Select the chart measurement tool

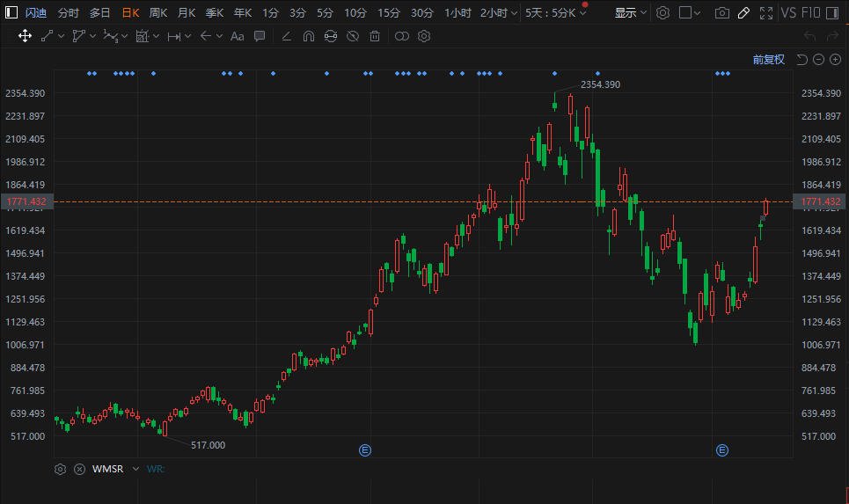pyautogui.click(x=142, y=36)
